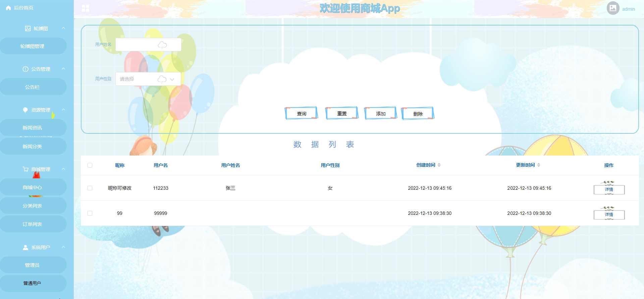View 详情 for user 99999
The image size is (644, 299).
(x=609, y=215)
